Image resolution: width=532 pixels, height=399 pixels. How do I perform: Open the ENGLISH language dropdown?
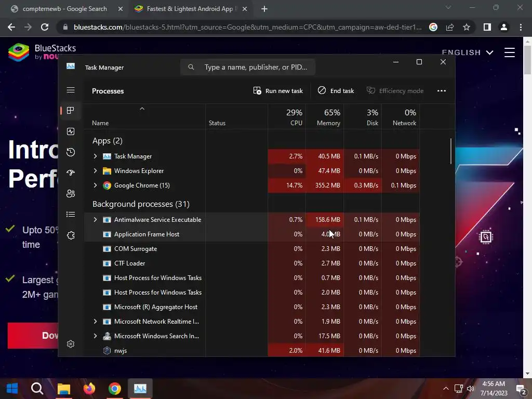(x=467, y=52)
